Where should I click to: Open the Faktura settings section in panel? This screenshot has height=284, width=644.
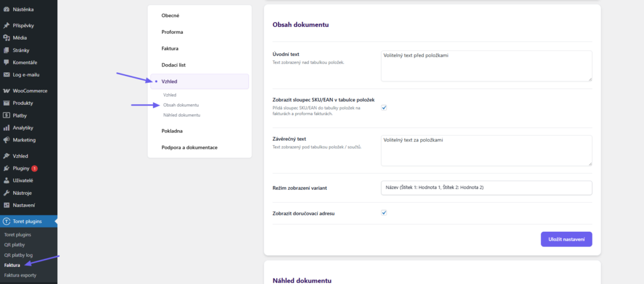(170, 48)
